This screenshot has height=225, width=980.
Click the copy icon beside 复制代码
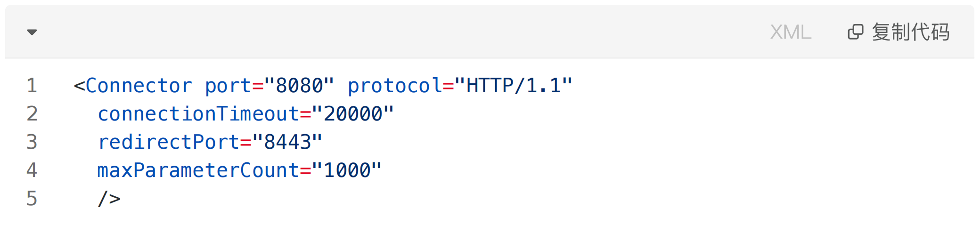point(856,32)
